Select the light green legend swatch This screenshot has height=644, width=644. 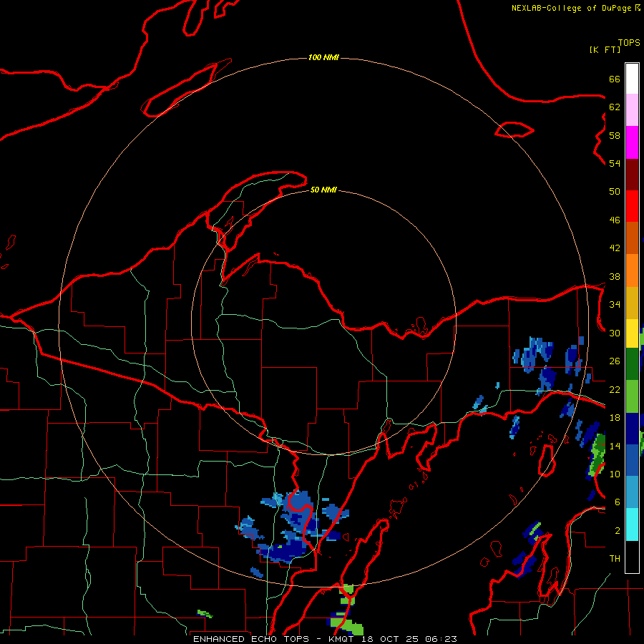tap(632, 396)
